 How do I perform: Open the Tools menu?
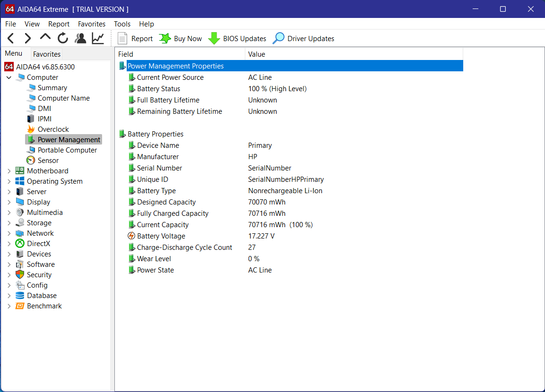tap(122, 24)
